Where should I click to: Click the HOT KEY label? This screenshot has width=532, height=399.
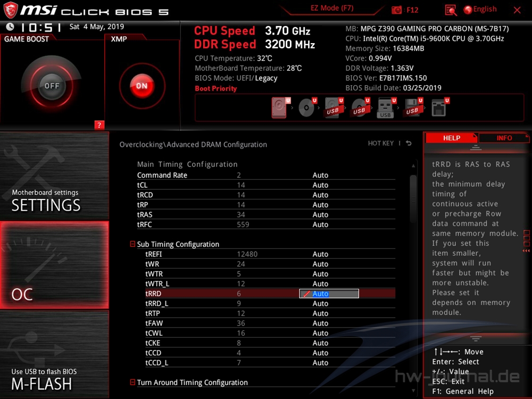coord(381,143)
